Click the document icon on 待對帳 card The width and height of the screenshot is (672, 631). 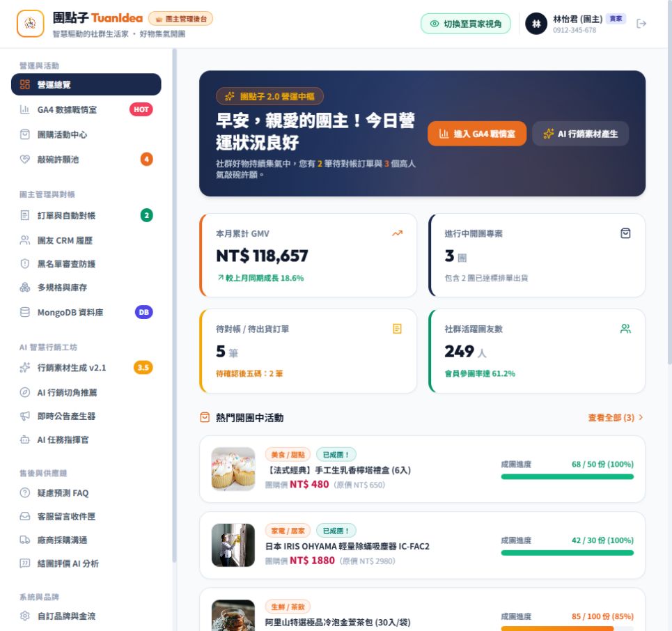pos(398,329)
